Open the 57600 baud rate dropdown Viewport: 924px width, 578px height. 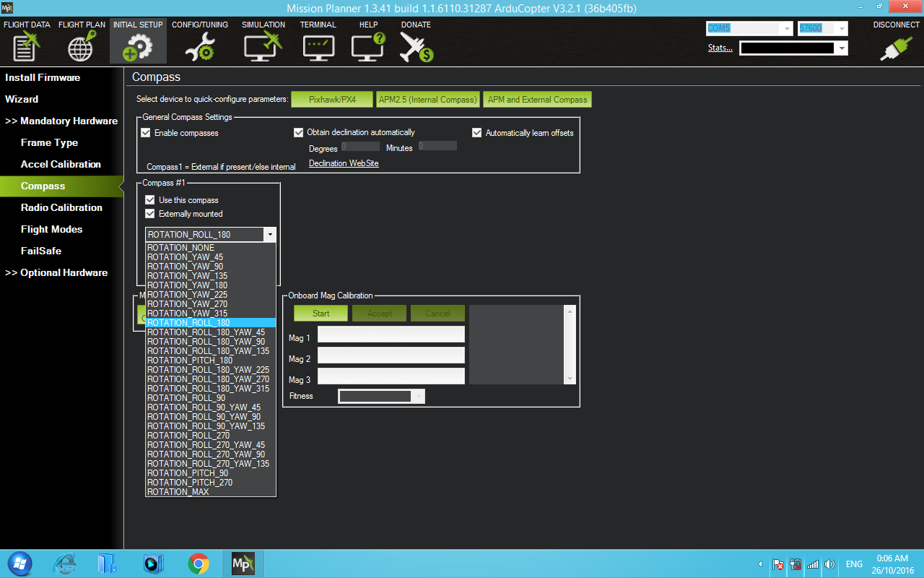842,28
